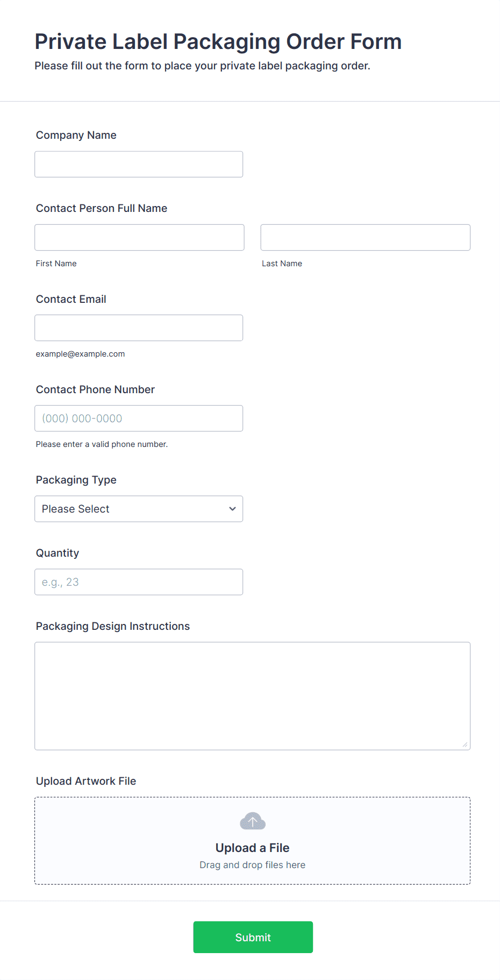Screen dimensions: 500x980
Task: Click the Packaging Type label
Action: (76, 480)
